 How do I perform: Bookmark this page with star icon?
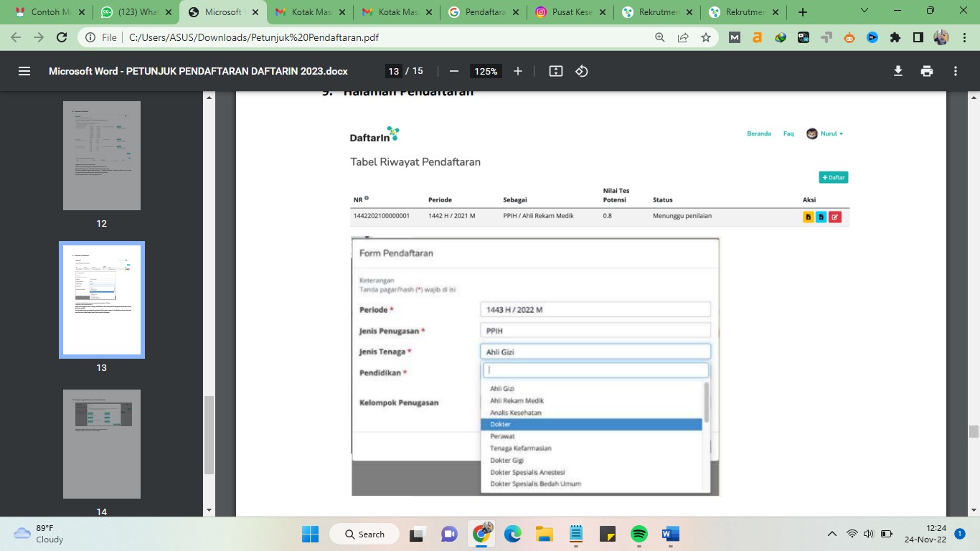pyautogui.click(x=706, y=37)
